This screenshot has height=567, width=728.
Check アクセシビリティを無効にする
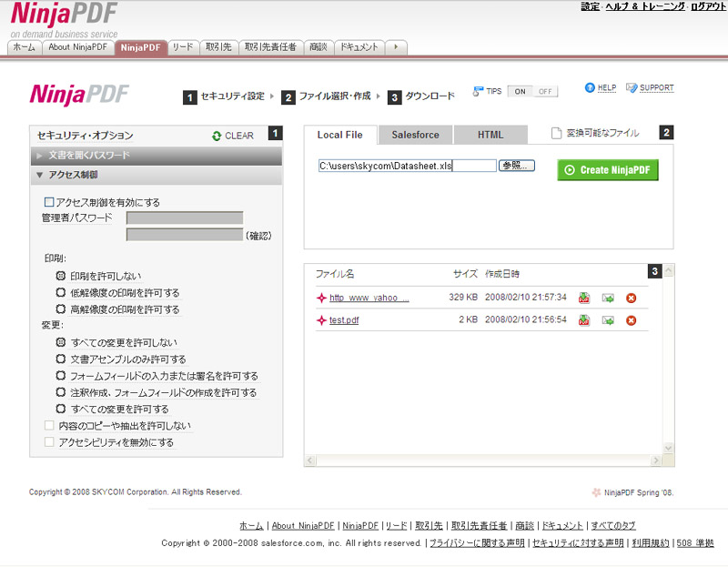click(x=49, y=441)
